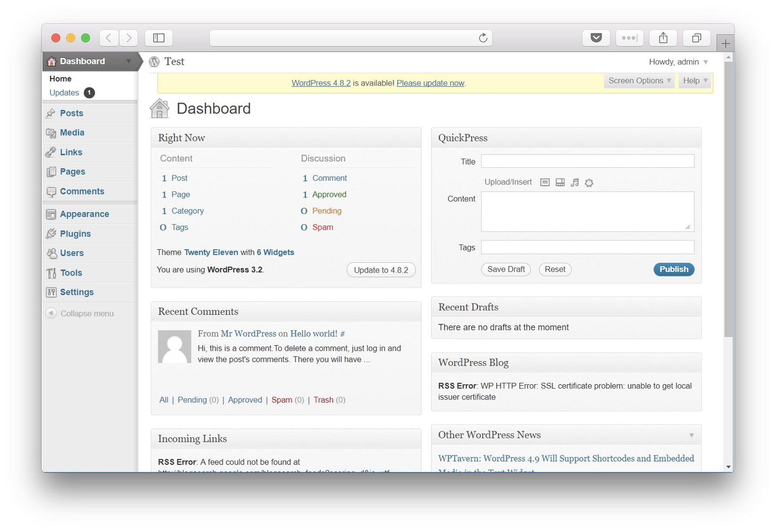This screenshot has height=532, width=776.
Task: Click the Recent Drafts widget header
Action: [x=566, y=307]
